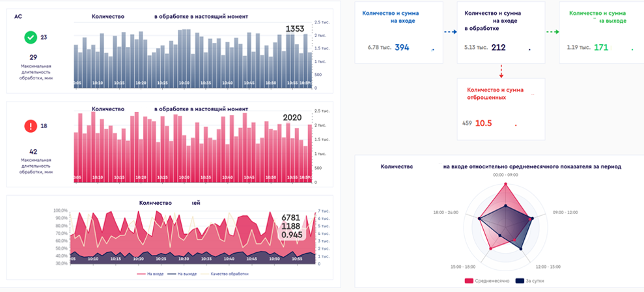Click the pink Среднемесячно legend swatch

(469, 281)
